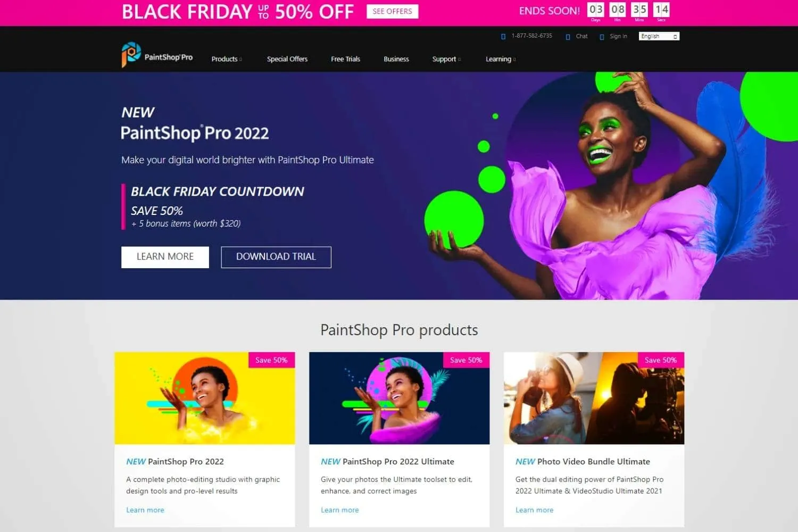Image resolution: width=798 pixels, height=532 pixels.
Task: Click the DOWNLOAD TRIAL button
Action: (276, 257)
